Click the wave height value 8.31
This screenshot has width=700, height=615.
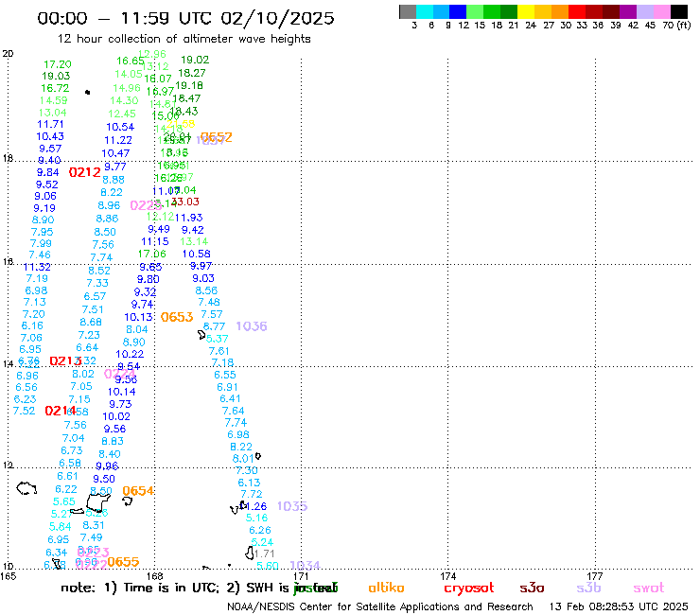click(94, 525)
